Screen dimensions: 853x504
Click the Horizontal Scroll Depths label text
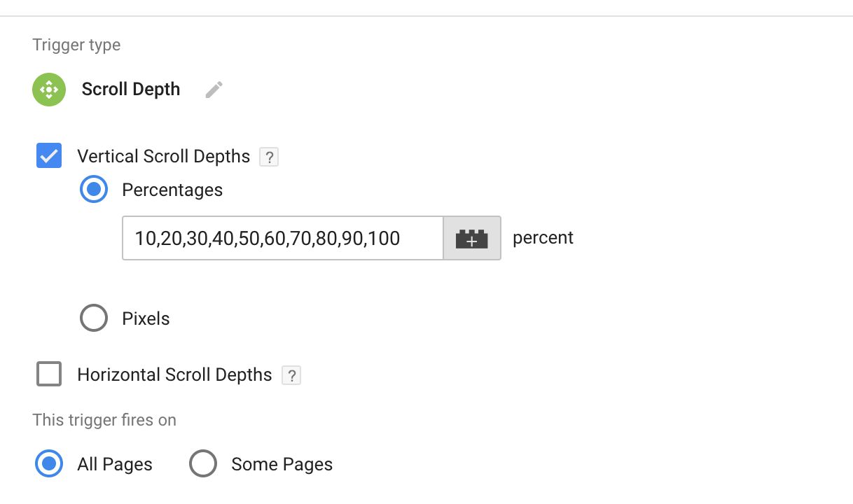point(174,374)
